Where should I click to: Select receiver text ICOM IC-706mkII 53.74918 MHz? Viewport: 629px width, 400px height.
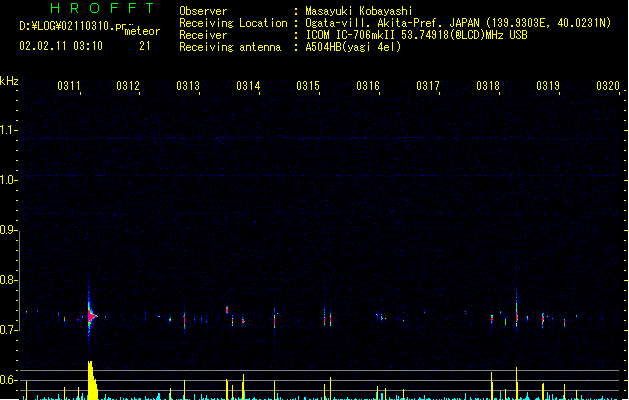(x=416, y=35)
